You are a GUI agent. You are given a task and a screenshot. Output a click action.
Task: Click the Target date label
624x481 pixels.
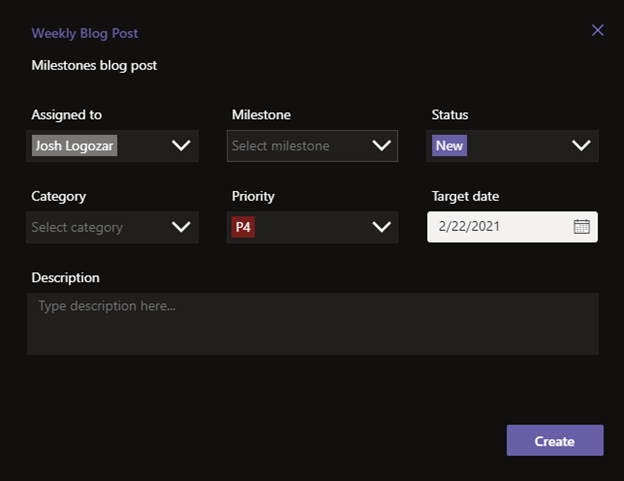(465, 196)
